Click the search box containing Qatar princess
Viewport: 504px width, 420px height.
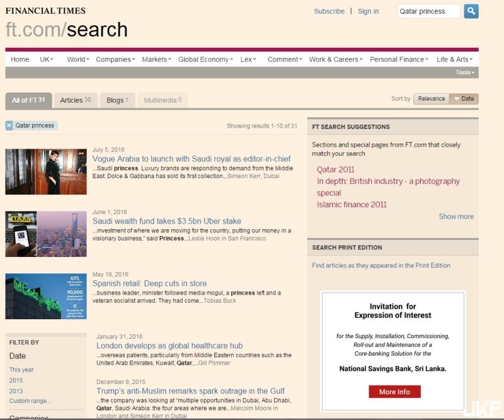(429, 11)
